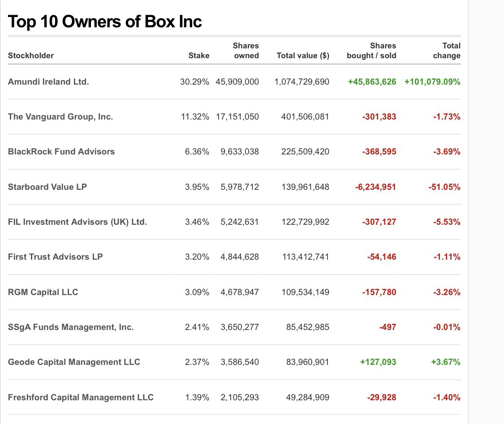
Task: Click the Top 10 Owners of Box Inc heading
Action: pyautogui.click(x=105, y=22)
